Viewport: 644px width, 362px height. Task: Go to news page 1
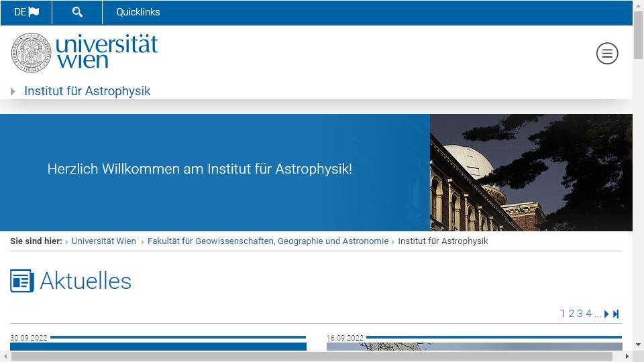[562, 314]
